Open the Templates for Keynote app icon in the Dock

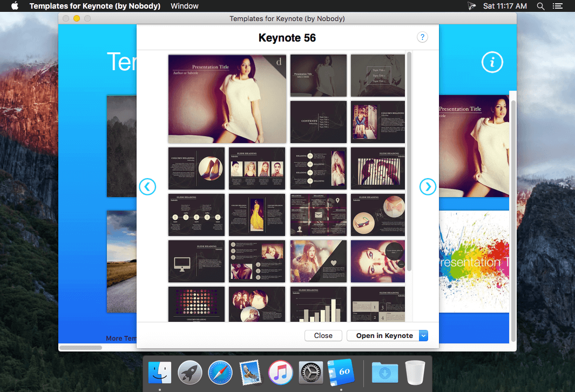coord(341,372)
